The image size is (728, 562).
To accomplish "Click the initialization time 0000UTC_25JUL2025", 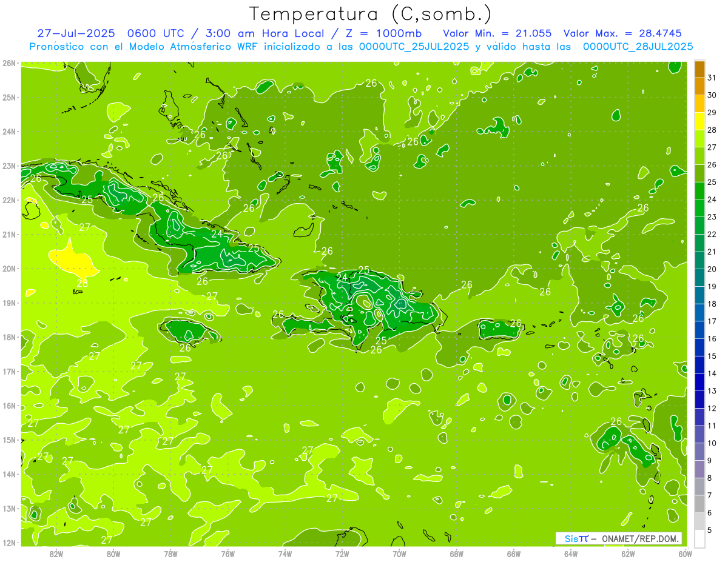I will tap(414, 46).
